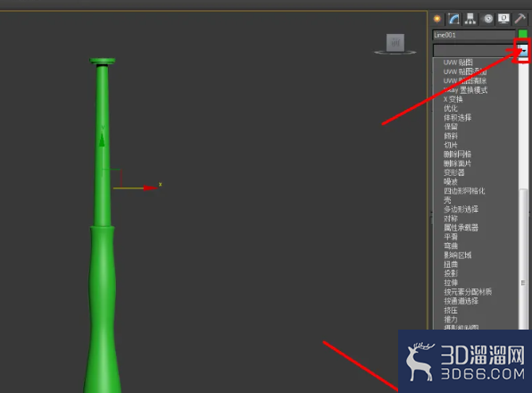Screen dimensions: 532x393
Task: Click the modifier list scrollbar thumb
Action: point(523,258)
